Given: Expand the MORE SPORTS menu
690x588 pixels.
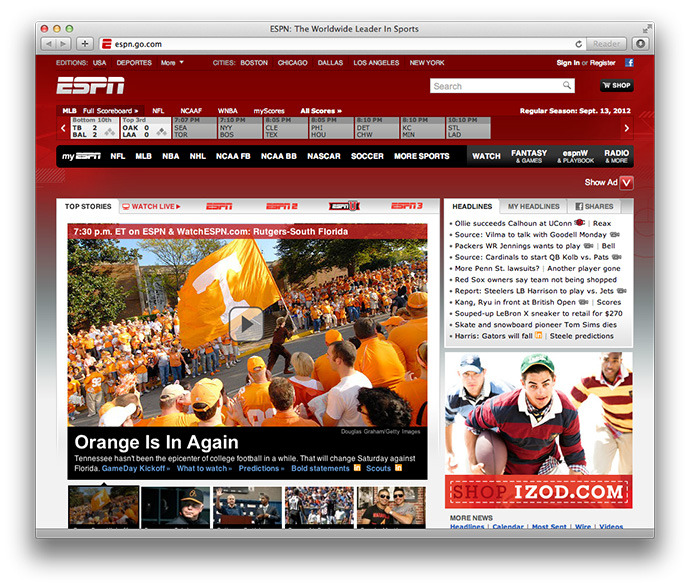Looking at the screenshot, I should coord(422,156).
